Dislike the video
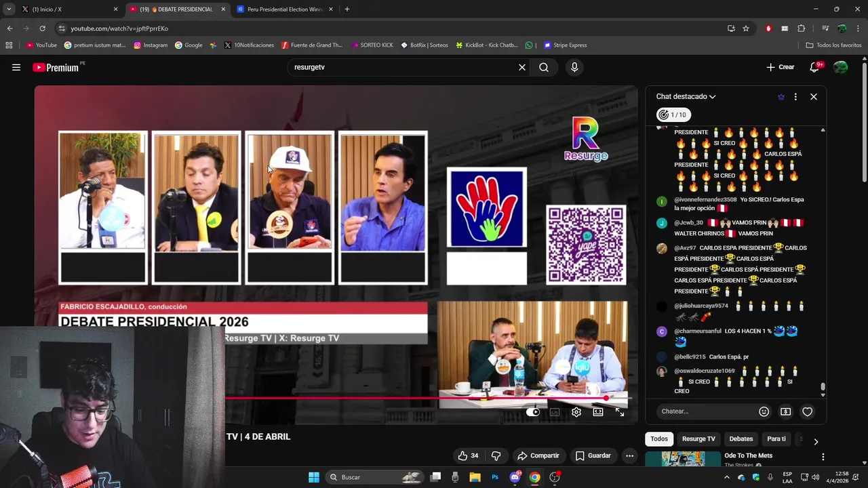This screenshot has width=868, height=488. pyautogui.click(x=496, y=456)
